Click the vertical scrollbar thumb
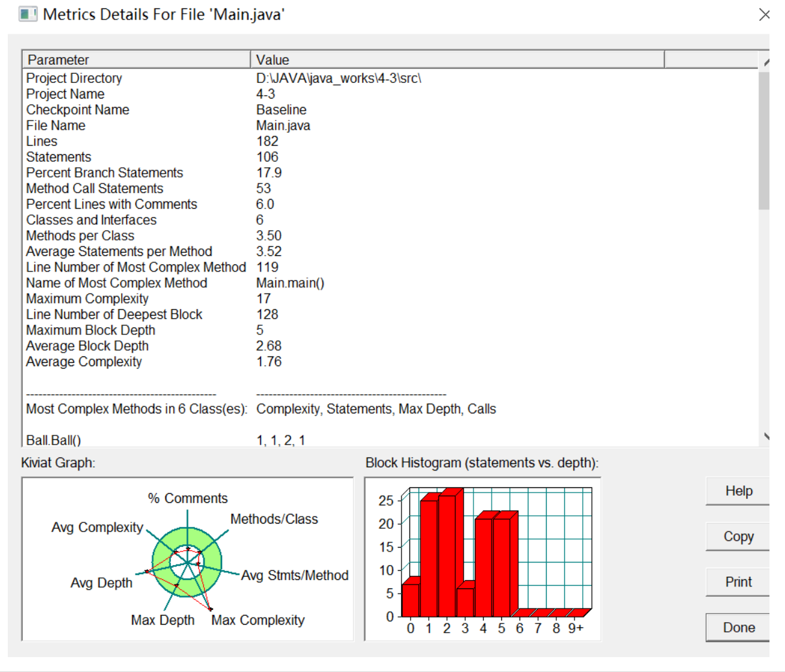 764,140
